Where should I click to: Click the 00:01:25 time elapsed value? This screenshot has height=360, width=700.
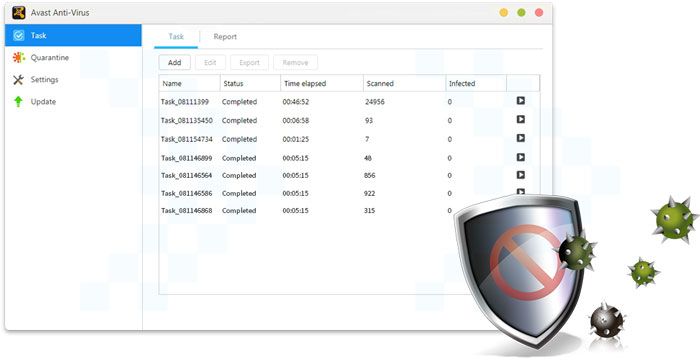click(296, 139)
